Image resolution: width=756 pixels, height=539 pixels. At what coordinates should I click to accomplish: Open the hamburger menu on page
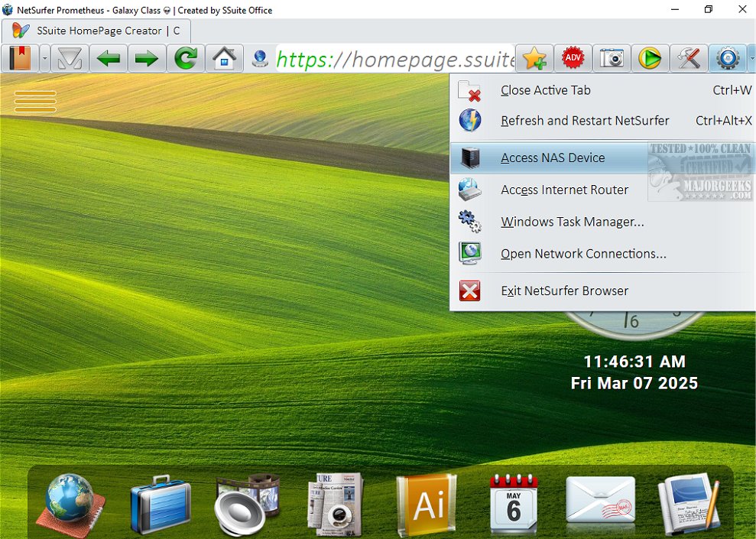pos(35,101)
